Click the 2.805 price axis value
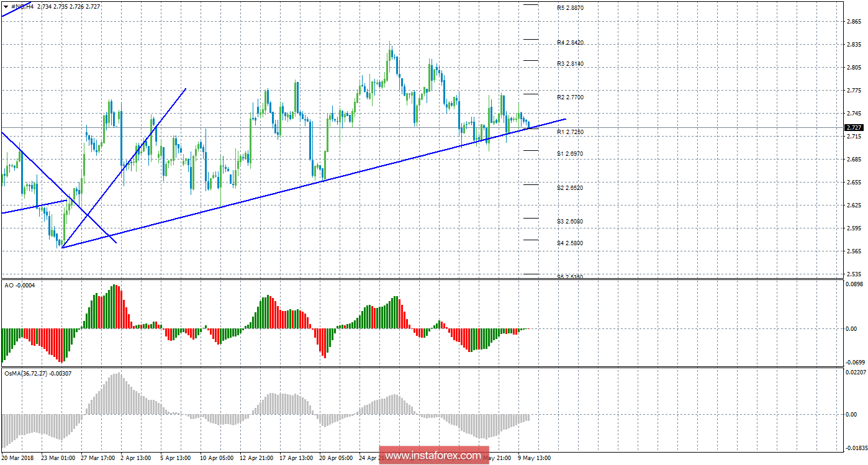The height and width of the screenshot is (465, 868). tap(853, 68)
